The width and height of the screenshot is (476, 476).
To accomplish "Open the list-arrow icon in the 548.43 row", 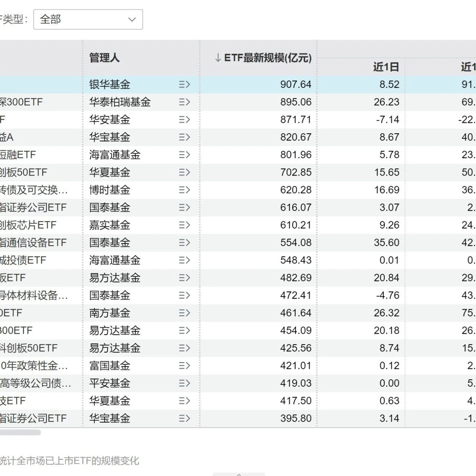I will click(184, 260).
